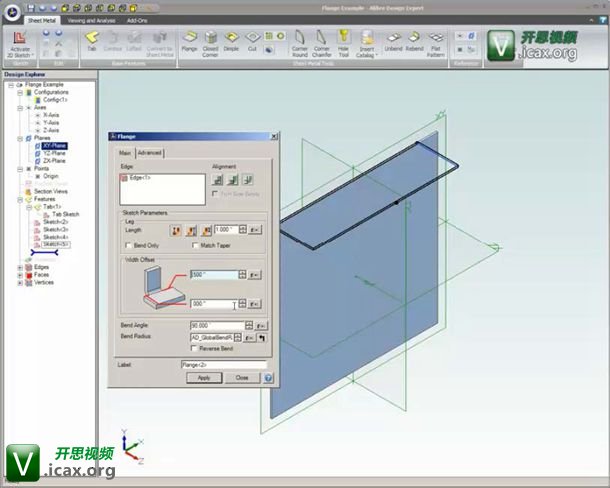Select the Unbend tool
Viewport: 610px width, 488px height.
(x=393, y=42)
